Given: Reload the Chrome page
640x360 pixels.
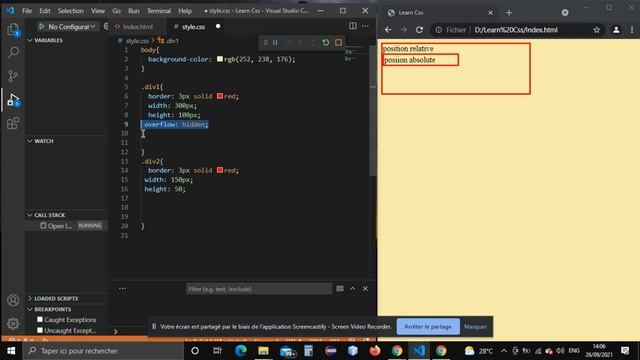Looking at the screenshot, I should point(419,30).
